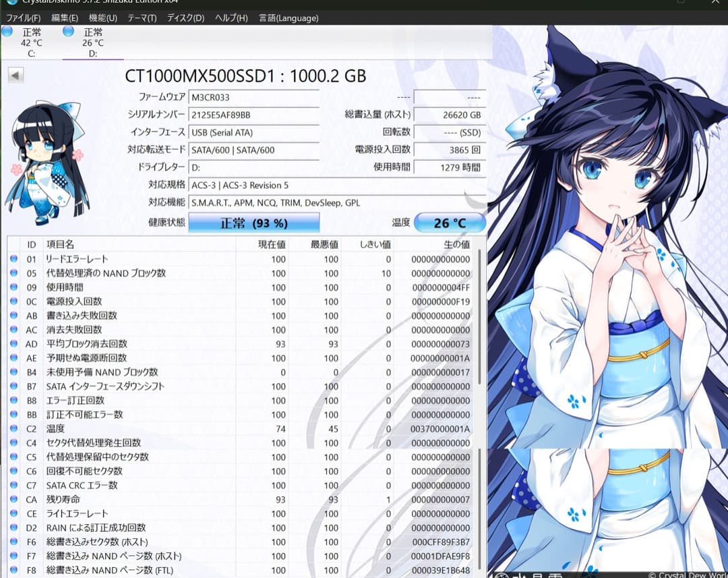The height and width of the screenshot is (578, 728).
Task: Click status orb for drive C:
Action: point(7,31)
